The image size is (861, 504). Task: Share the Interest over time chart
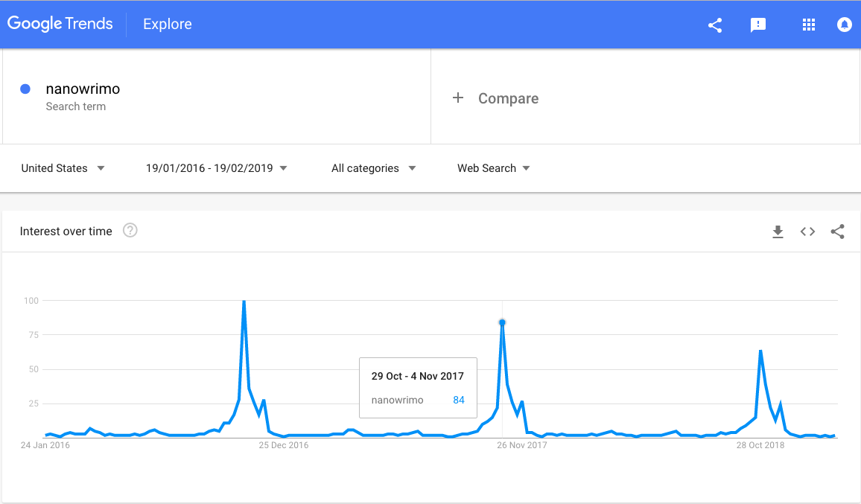click(837, 232)
